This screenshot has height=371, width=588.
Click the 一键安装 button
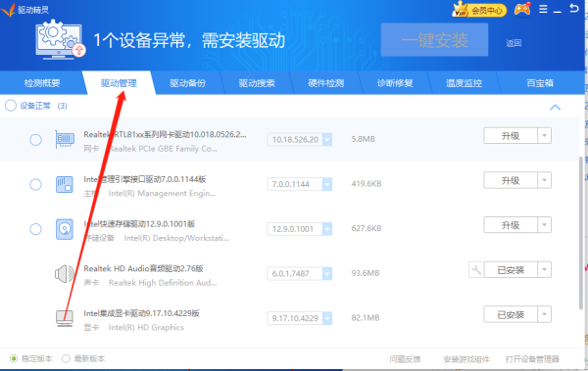pyautogui.click(x=434, y=40)
